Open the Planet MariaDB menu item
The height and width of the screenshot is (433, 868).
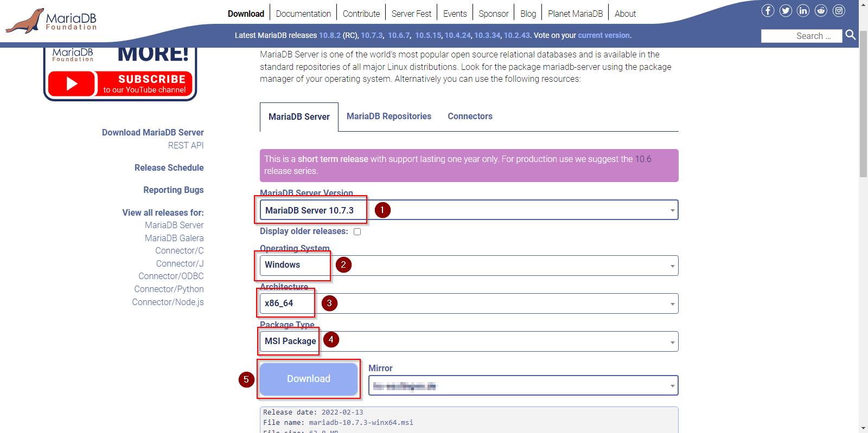[575, 14]
